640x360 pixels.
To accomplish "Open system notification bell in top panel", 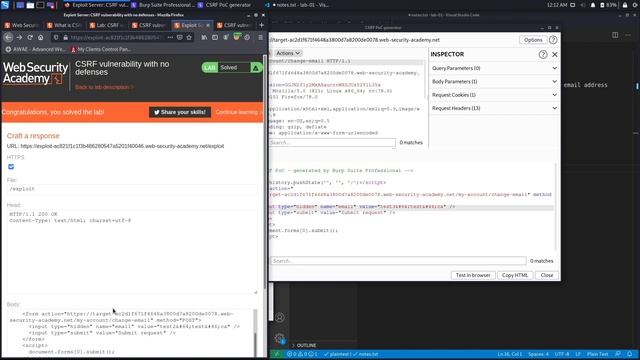I will pos(593,5).
